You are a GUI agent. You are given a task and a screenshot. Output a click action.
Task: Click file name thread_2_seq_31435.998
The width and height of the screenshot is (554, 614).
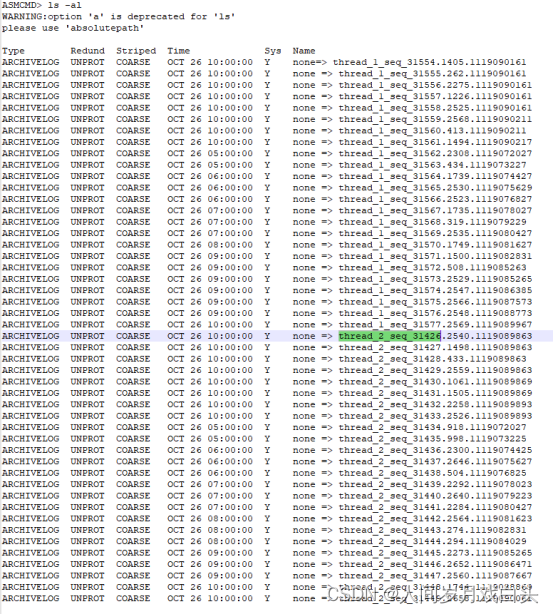pyautogui.click(x=432, y=439)
